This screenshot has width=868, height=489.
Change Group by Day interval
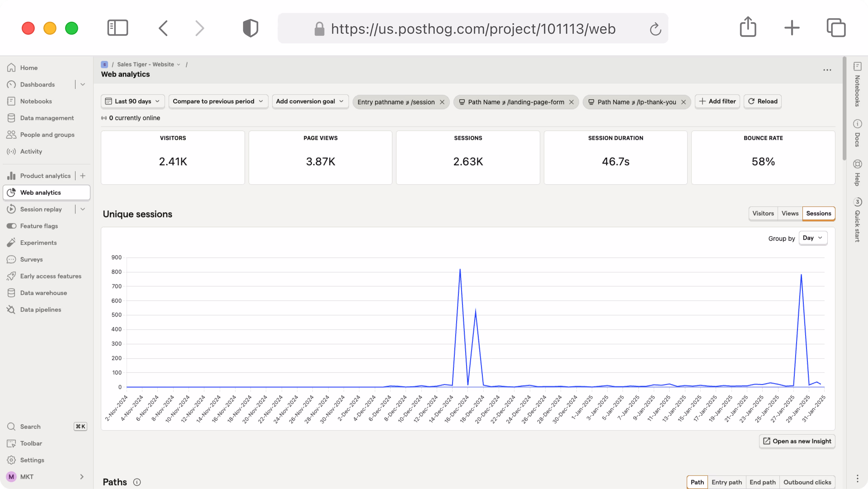(813, 238)
